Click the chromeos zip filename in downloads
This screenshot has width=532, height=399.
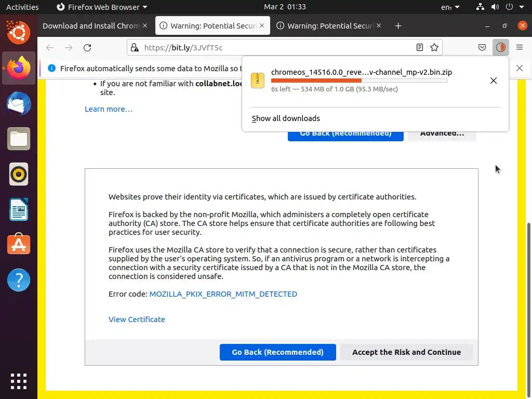362,72
